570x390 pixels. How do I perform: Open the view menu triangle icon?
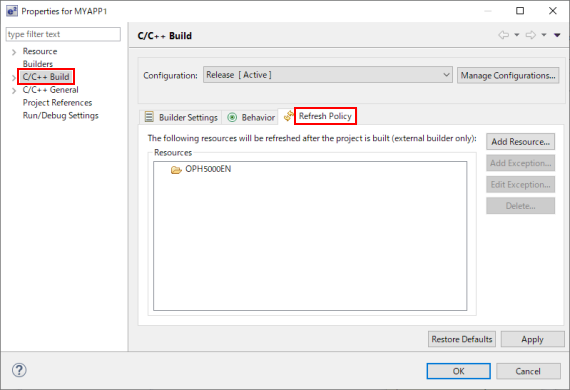[557, 35]
